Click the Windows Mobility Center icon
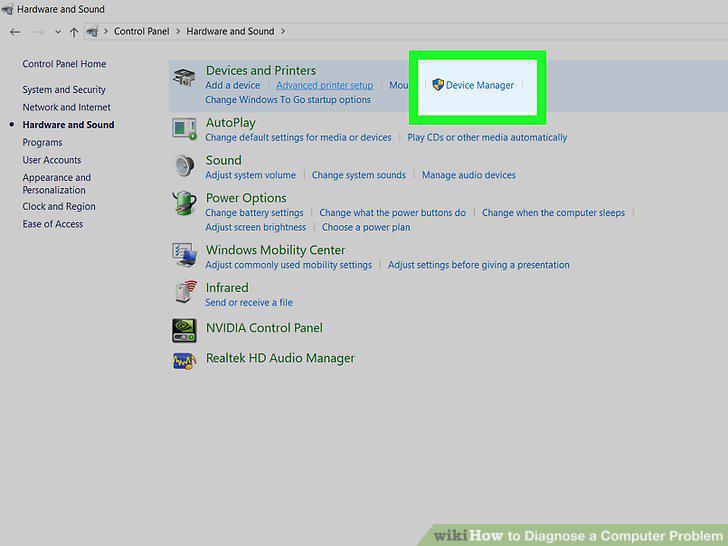The width and height of the screenshot is (728, 546). (184, 254)
